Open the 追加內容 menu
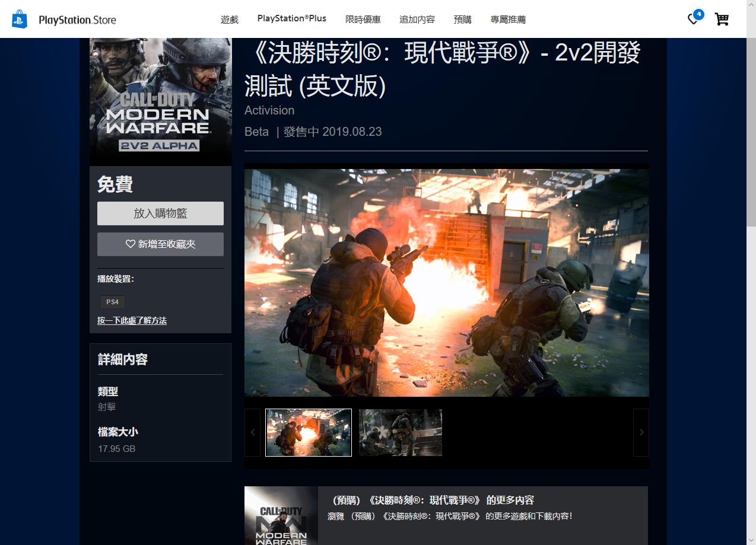Viewport: 756px width, 545px height. tap(417, 20)
